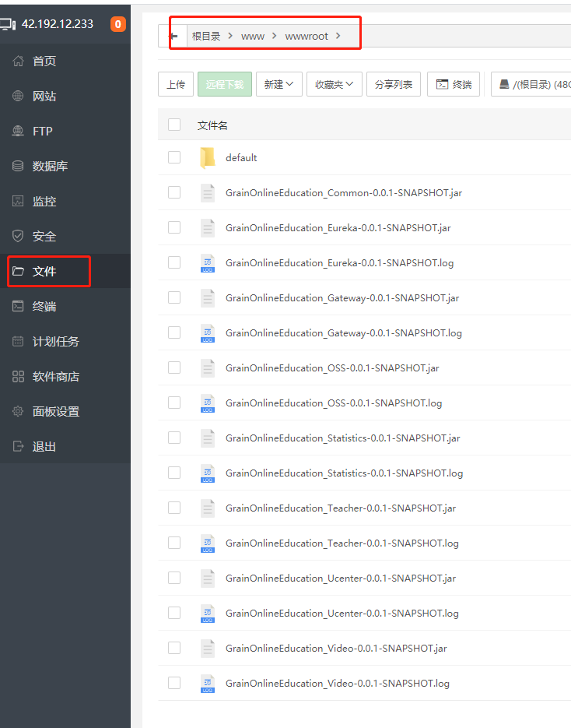Open the 软件商店 menu item

click(65, 376)
